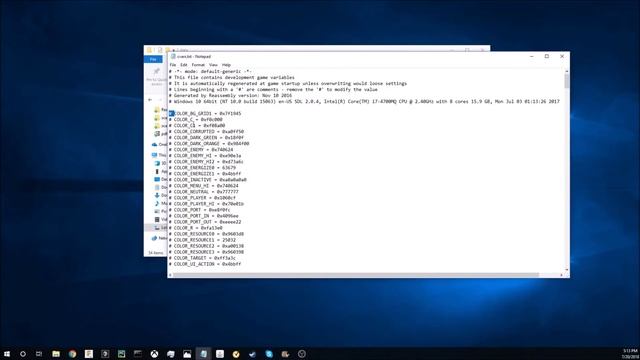Click the taskbar clock in system tray
The height and width of the screenshot is (360, 640).
(x=631, y=354)
